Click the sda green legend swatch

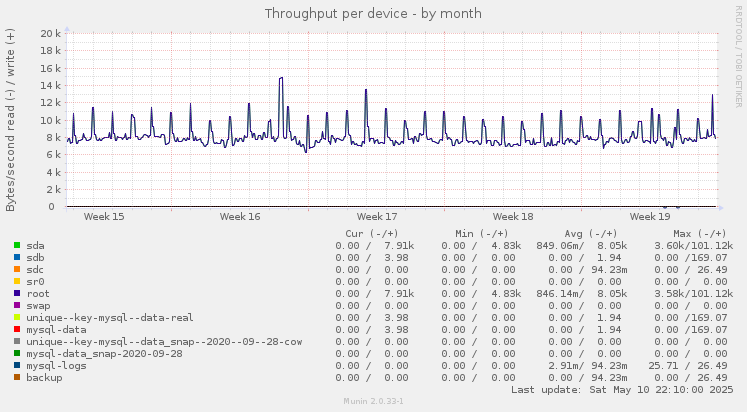pos(17,245)
